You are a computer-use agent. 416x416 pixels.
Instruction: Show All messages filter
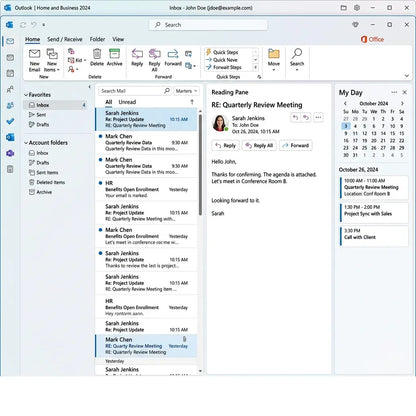click(109, 102)
